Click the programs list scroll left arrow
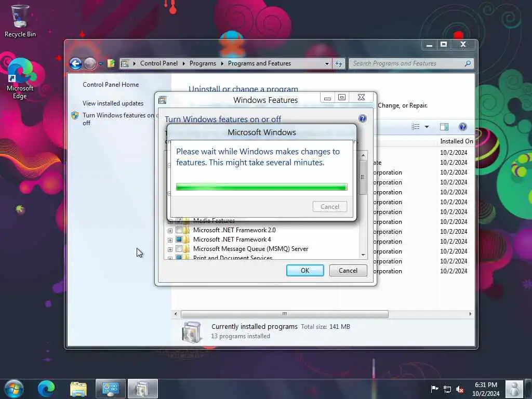 (x=176, y=314)
